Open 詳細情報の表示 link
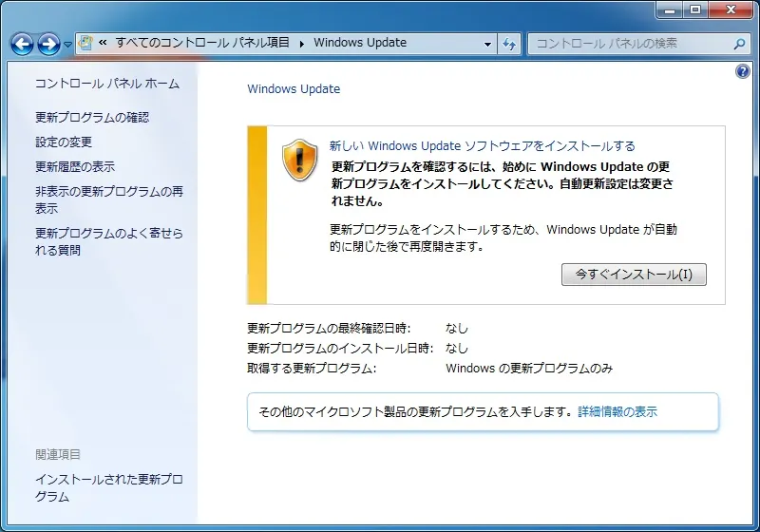The height and width of the screenshot is (532, 760). tap(617, 412)
